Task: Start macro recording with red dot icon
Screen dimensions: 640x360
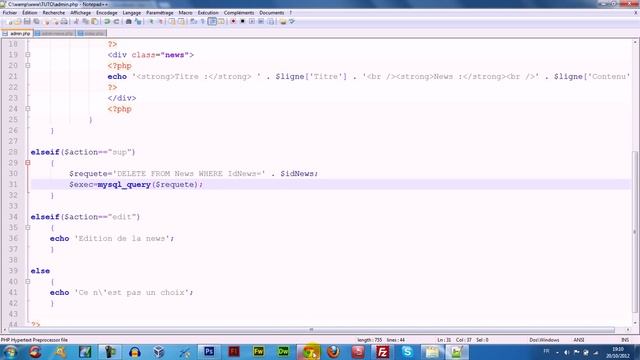Action: pos(233,21)
